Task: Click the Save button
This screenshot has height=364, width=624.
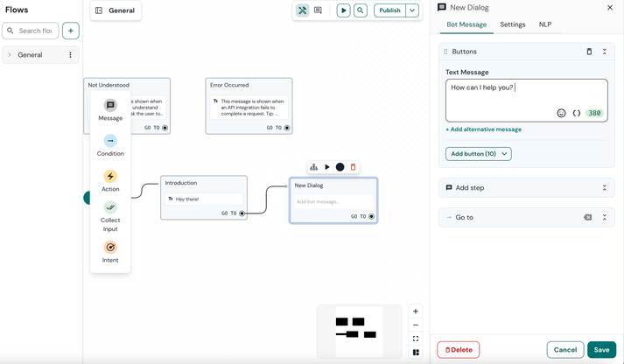Action: (x=601, y=350)
